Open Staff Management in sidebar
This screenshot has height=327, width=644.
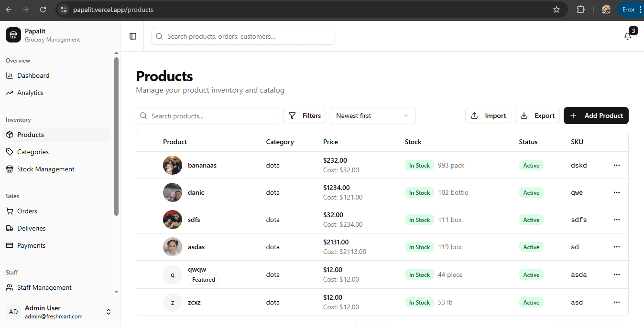(x=55, y=287)
